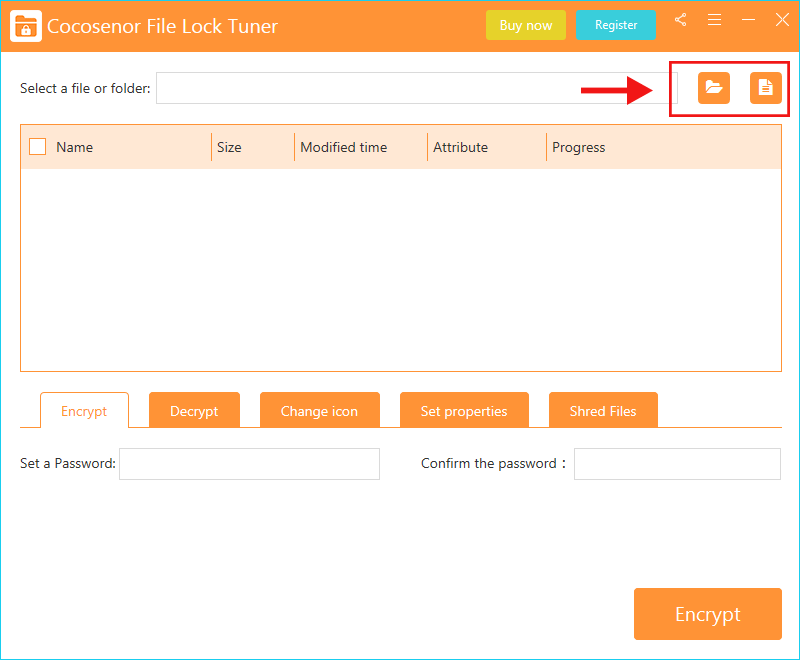Switch to the Encrypt tab
The height and width of the screenshot is (660, 800).
tap(84, 411)
